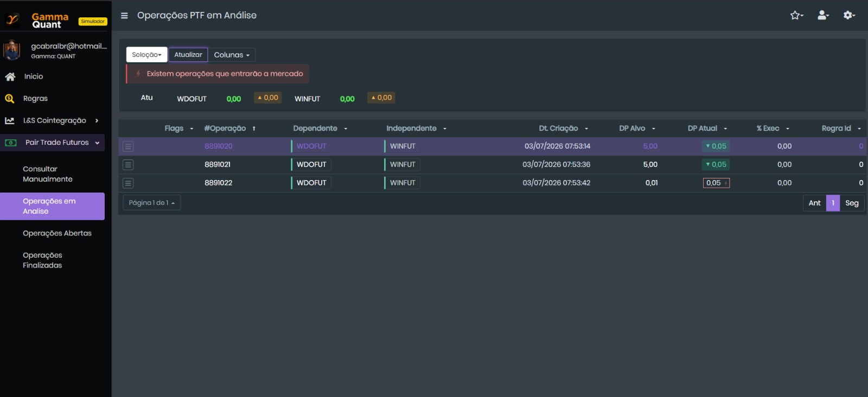This screenshot has height=397, width=868.
Task: Expand the L&S Cointegração submenu
Action: coord(97,121)
